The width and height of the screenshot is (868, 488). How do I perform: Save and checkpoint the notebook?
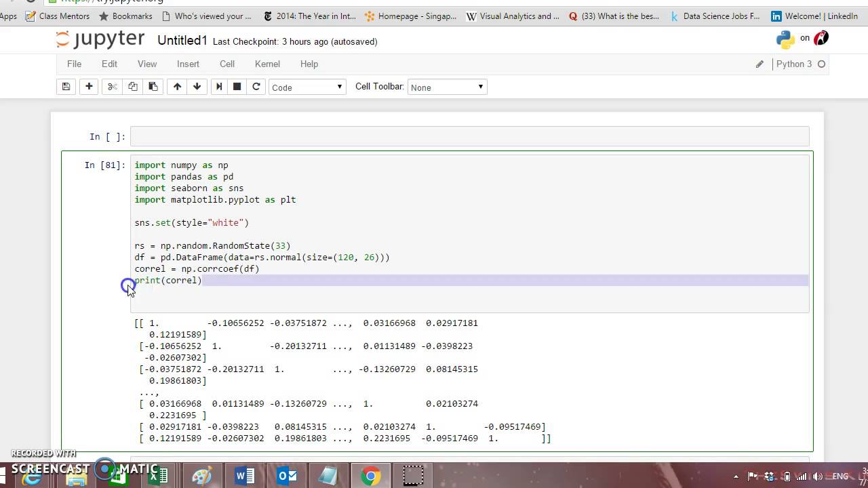tap(66, 87)
